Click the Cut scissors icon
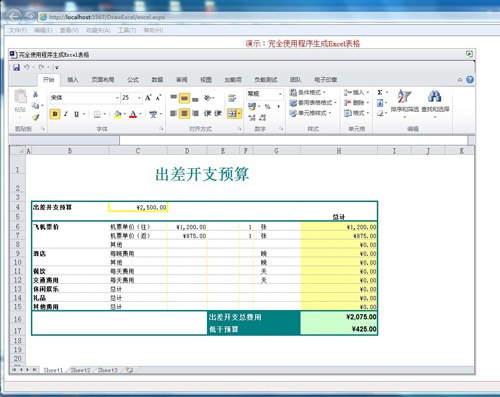Image resolution: width=500 pixels, height=397 pixels. pyautogui.click(x=35, y=94)
